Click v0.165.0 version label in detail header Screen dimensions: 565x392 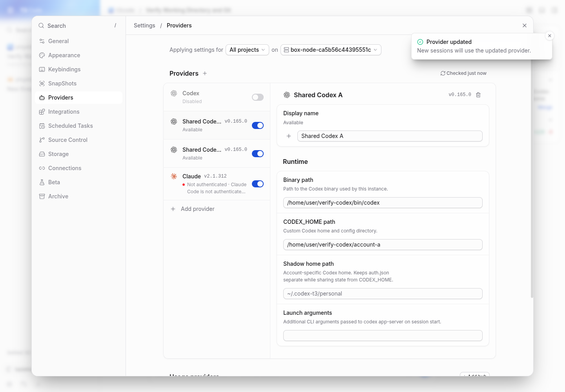pos(460,95)
